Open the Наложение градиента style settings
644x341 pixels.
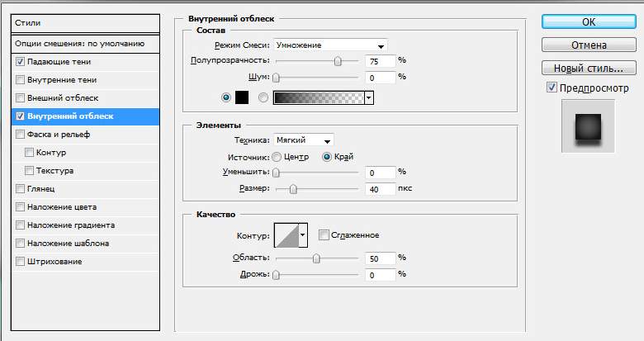coord(71,225)
